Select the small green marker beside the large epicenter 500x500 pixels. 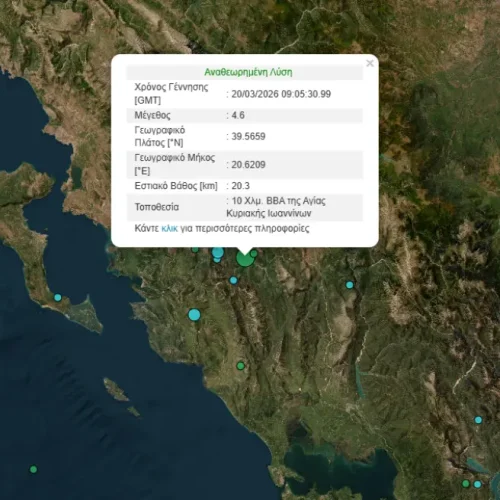(254, 254)
